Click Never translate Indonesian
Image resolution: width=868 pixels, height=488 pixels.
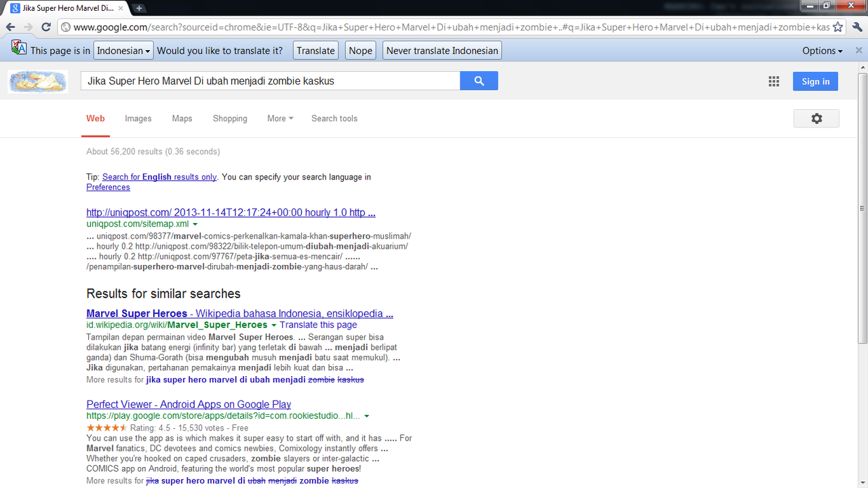(442, 50)
